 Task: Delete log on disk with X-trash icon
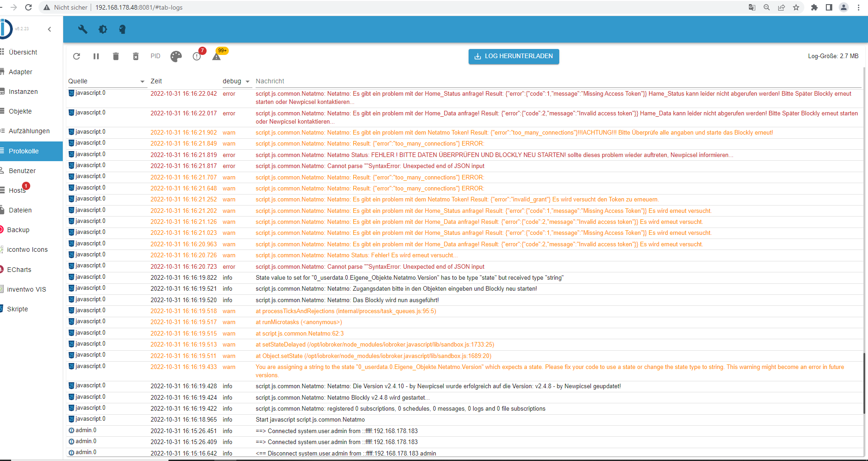[x=136, y=56]
